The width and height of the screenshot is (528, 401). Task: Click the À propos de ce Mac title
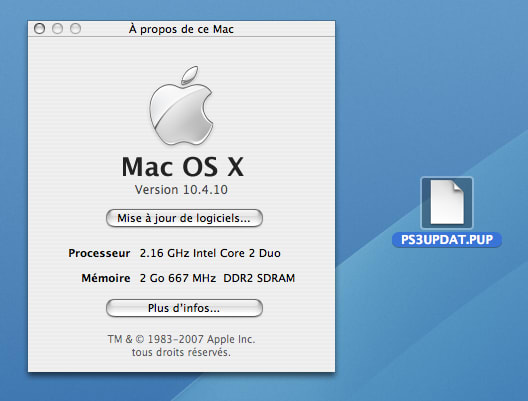point(181,29)
